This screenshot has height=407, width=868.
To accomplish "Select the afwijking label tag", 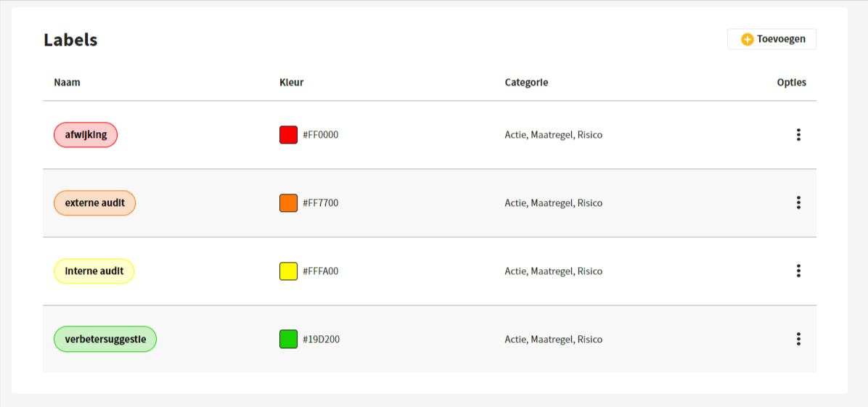I will 86,134.
